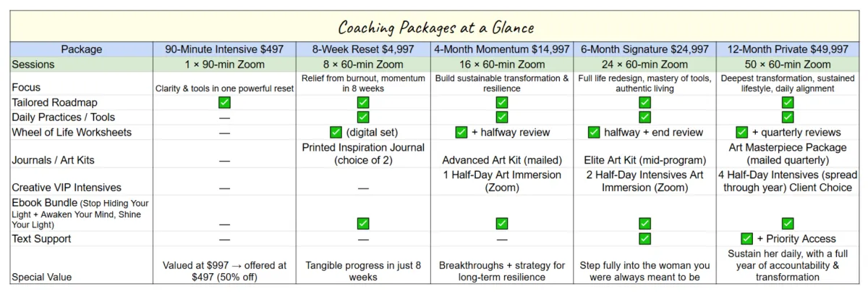Screen dimensions: 868x292
Task: Click the Daily Practices checkmark for 8-Week Reset
Action: pyautogui.click(x=363, y=117)
